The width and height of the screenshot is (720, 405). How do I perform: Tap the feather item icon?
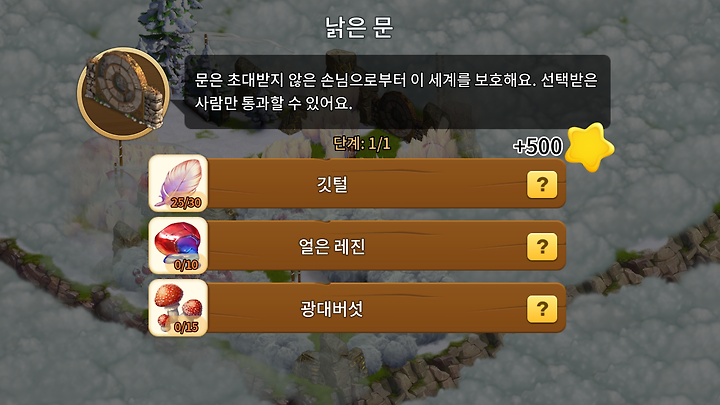[178, 183]
